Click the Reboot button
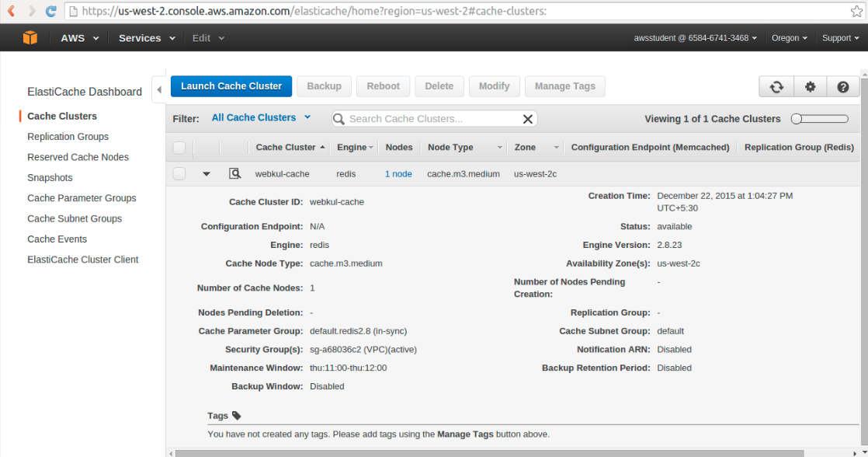 pos(383,86)
